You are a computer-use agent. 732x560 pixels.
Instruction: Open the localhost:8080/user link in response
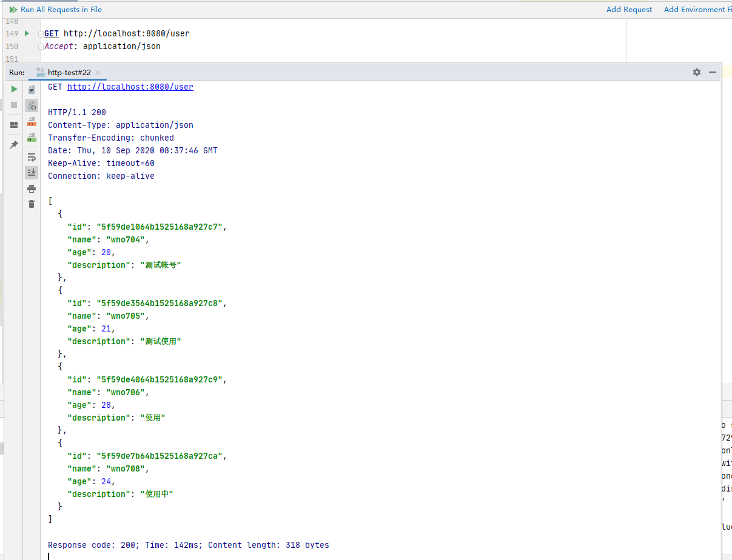click(x=130, y=87)
